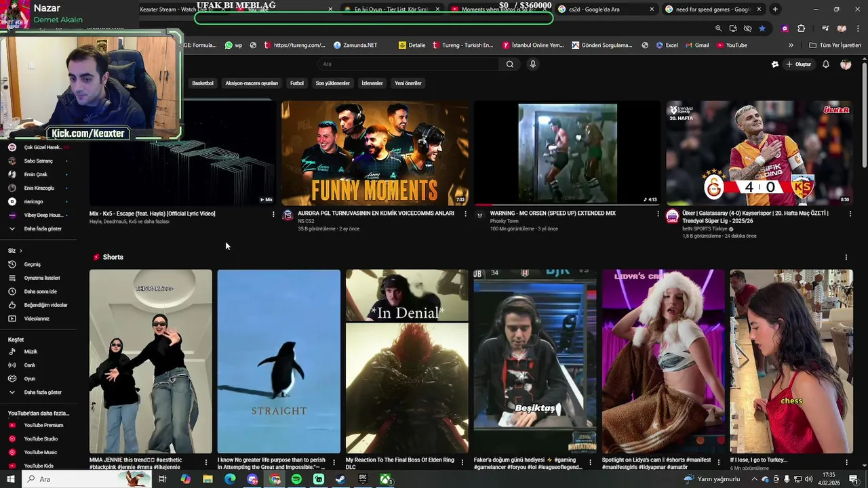The image size is (868, 488).
Task: Open File Explorer from the taskbar
Action: point(208,479)
